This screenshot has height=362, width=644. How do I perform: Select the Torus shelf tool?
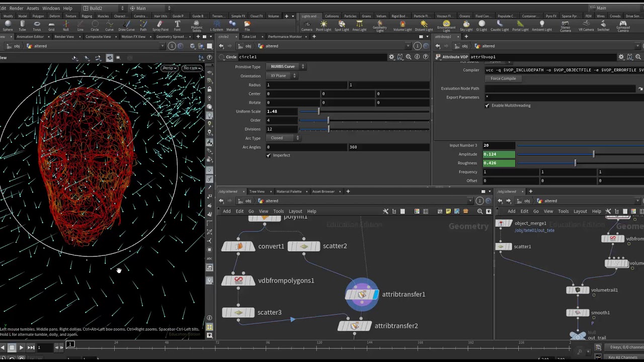[x=37, y=26]
